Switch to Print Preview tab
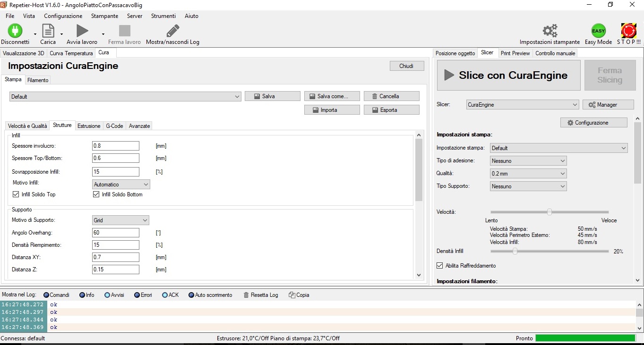The width and height of the screenshot is (644, 345). (515, 53)
